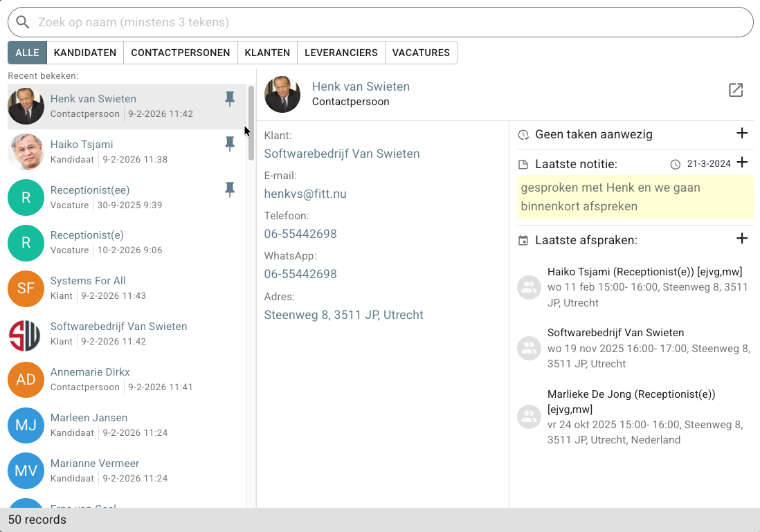Click the recent list vertical scrollbar
The width and height of the screenshot is (760, 532).
tap(251, 123)
